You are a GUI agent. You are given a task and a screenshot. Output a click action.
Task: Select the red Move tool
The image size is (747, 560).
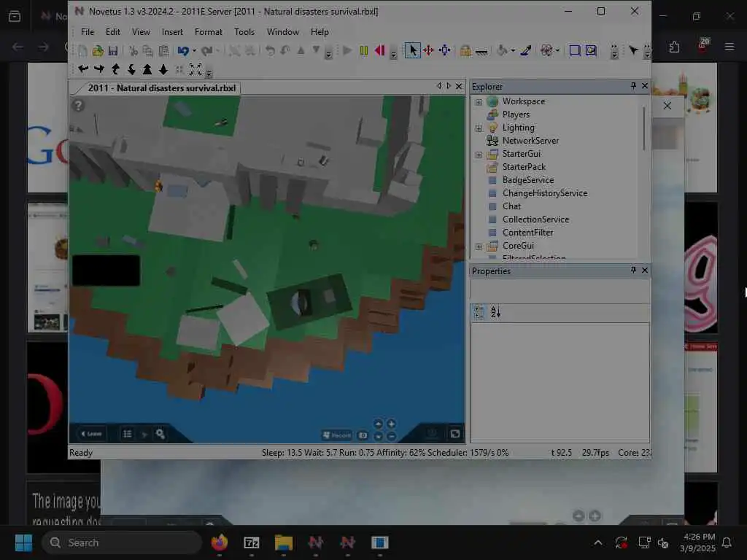click(x=428, y=50)
